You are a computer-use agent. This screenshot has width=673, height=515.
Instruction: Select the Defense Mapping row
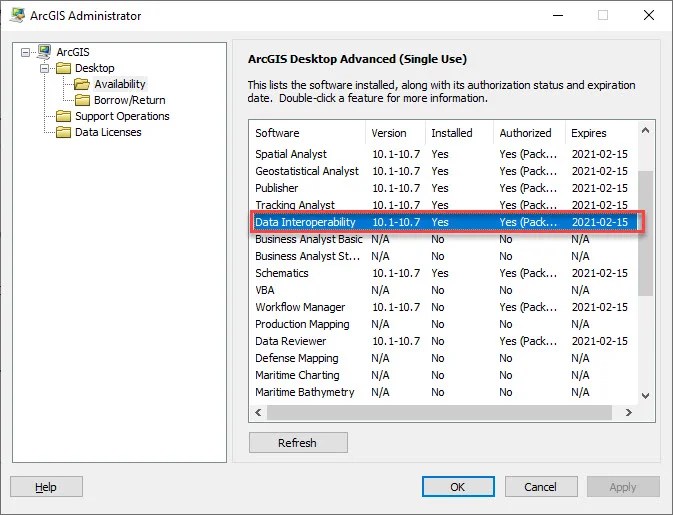pyautogui.click(x=444, y=358)
